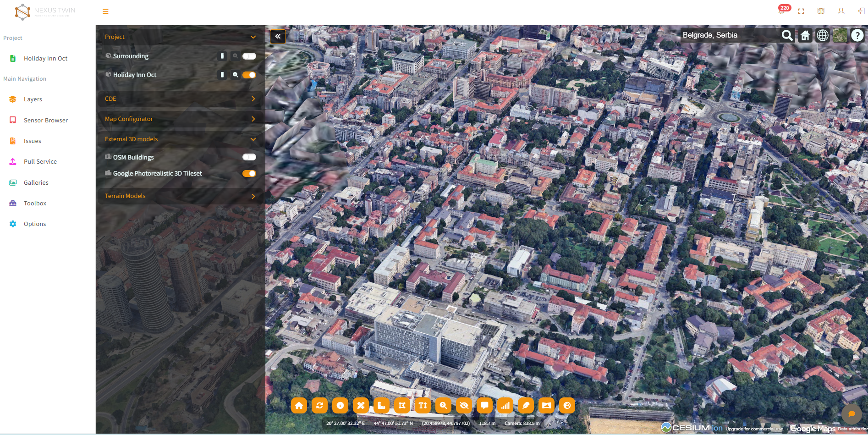The image size is (868, 435).
Task: Choose the polygon area draw tool
Action: 402,406
